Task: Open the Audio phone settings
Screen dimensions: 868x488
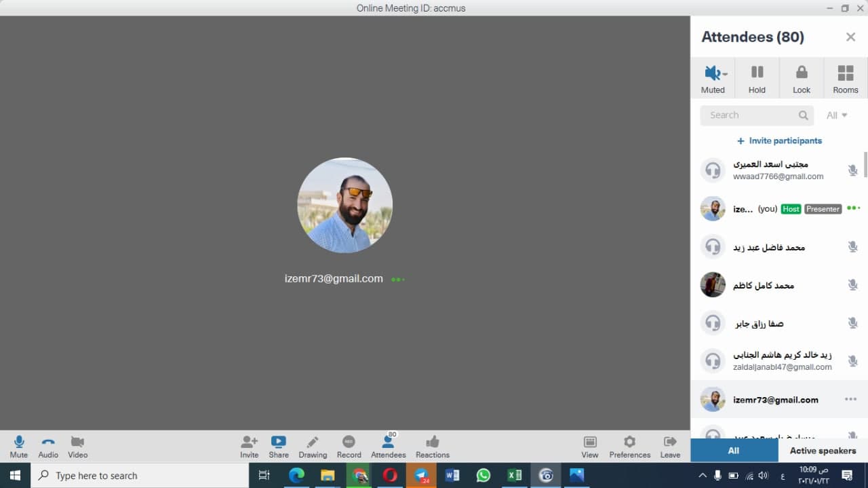Action: tap(48, 447)
